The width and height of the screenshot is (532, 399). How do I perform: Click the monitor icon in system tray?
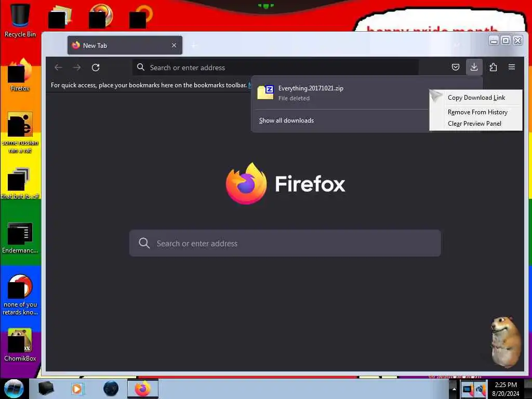(x=467, y=389)
